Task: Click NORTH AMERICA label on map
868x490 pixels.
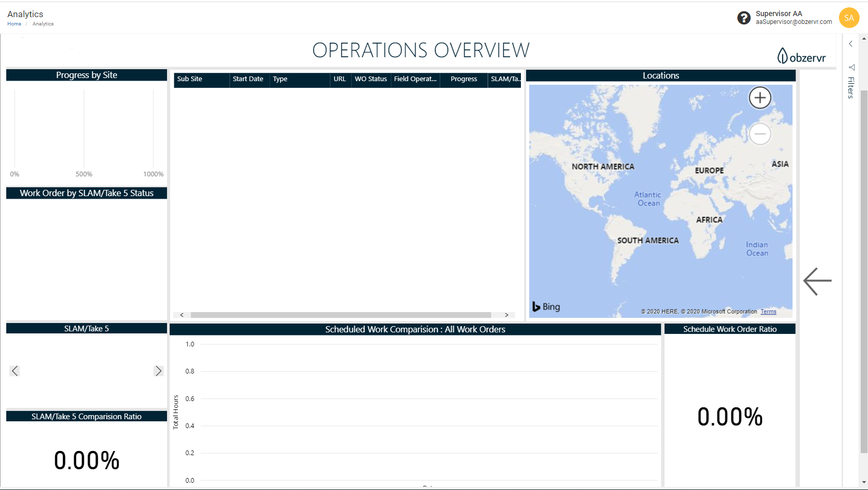Action: point(603,167)
